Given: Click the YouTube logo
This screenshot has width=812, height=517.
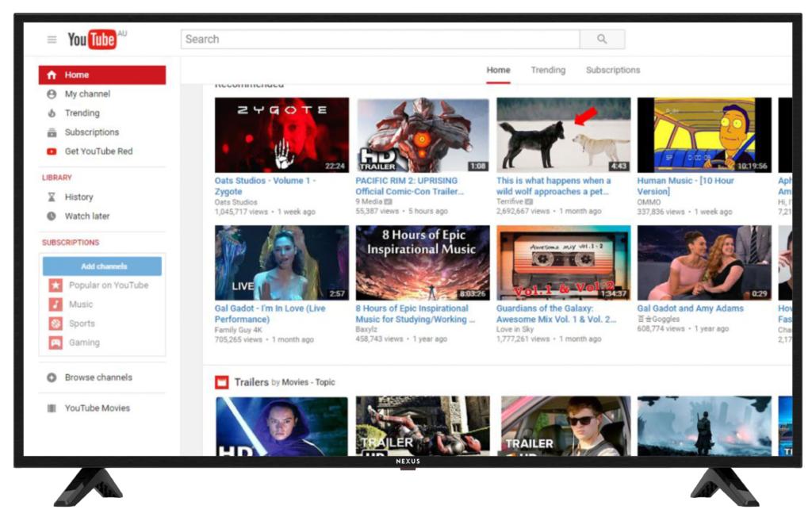Looking at the screenshot, I should pyautogui.click(x=94, y=37).
